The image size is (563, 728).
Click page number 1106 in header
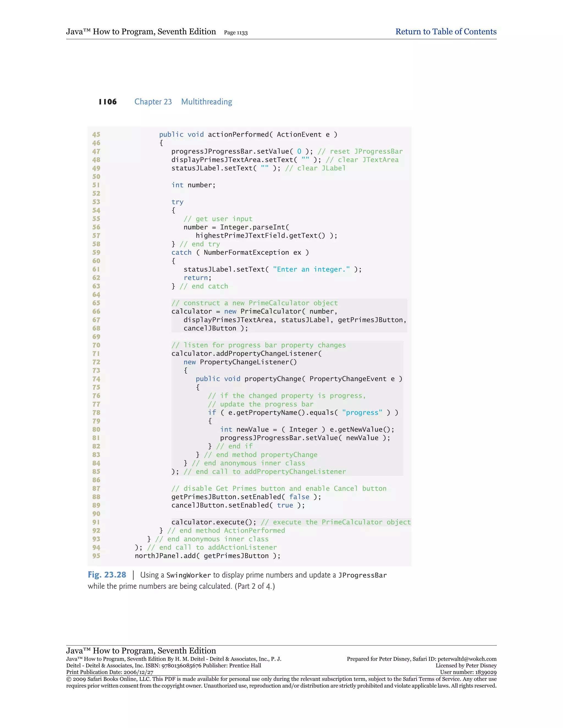pyautogui.click(x=107, y=102)
